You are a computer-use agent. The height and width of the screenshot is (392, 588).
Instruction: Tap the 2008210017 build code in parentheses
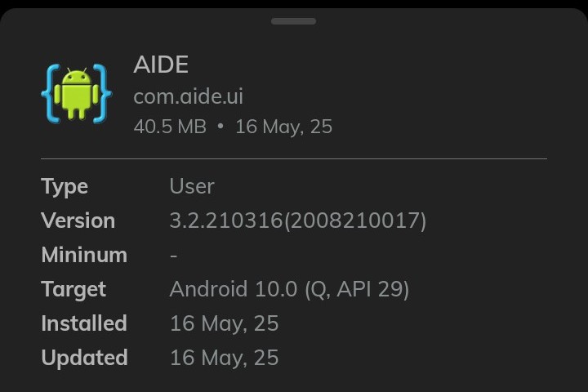[354, 220]
